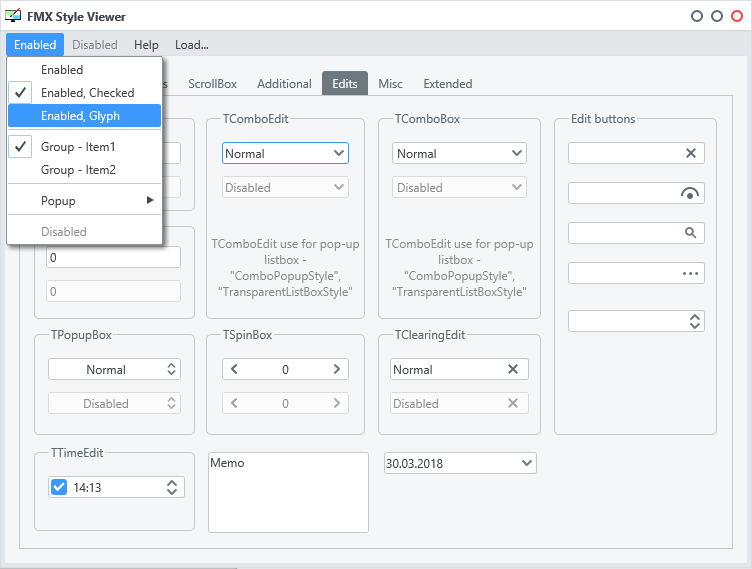The image size is (752, 569).
Task: Open the Help menu
Action: pos(146,45)
